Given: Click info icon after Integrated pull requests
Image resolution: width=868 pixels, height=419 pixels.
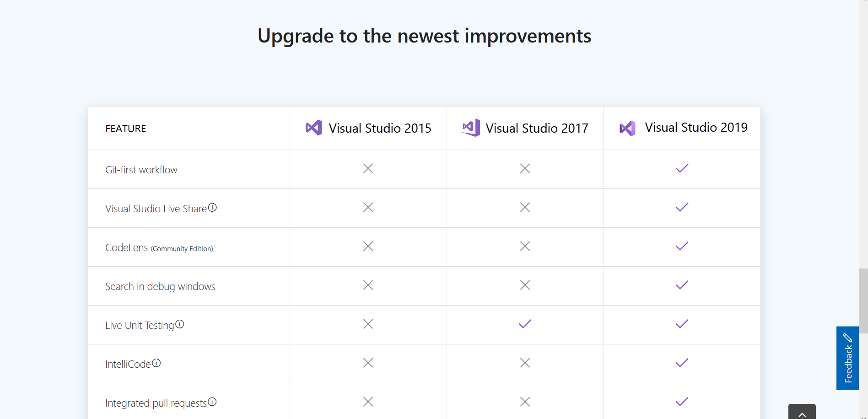Looking at the screenshot, I should coord(212,402).
